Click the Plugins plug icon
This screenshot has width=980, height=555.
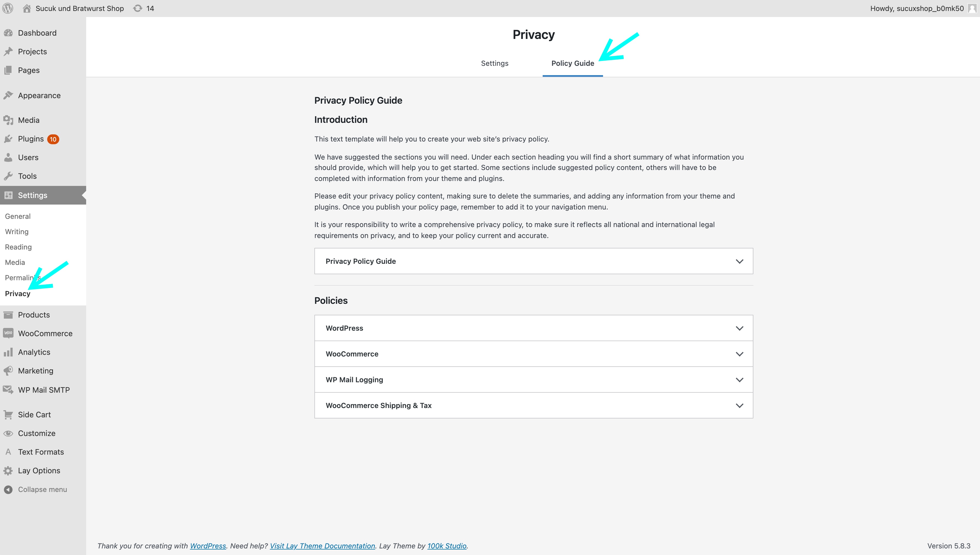coord(9,139)
